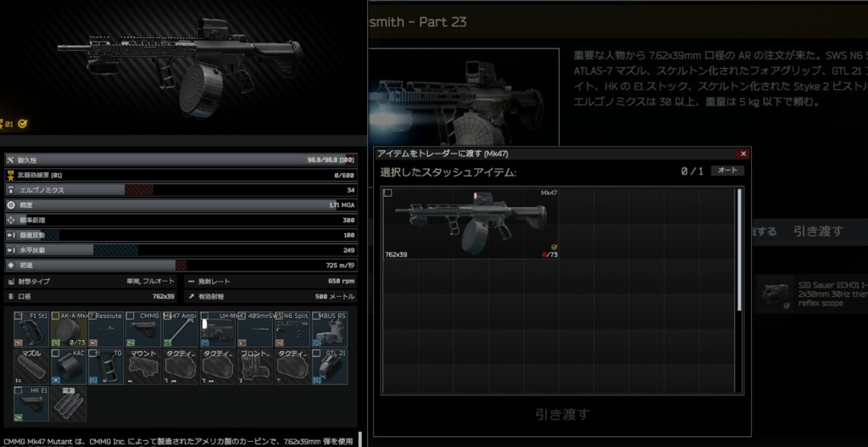868x447 pixels.
Task: Tick the checkbox on the Mk47 stash item
Action: 387,193
